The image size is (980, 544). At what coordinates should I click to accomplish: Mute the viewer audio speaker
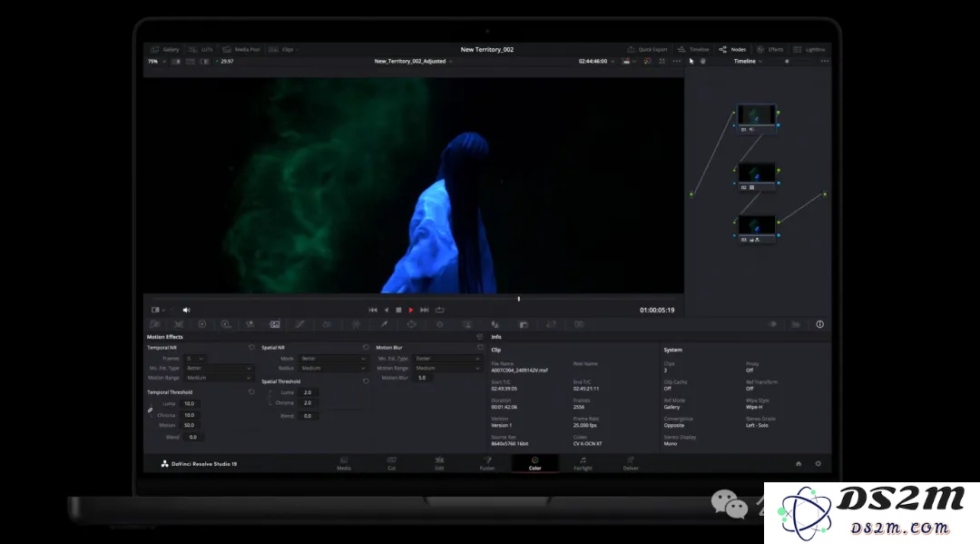[186, 310]
